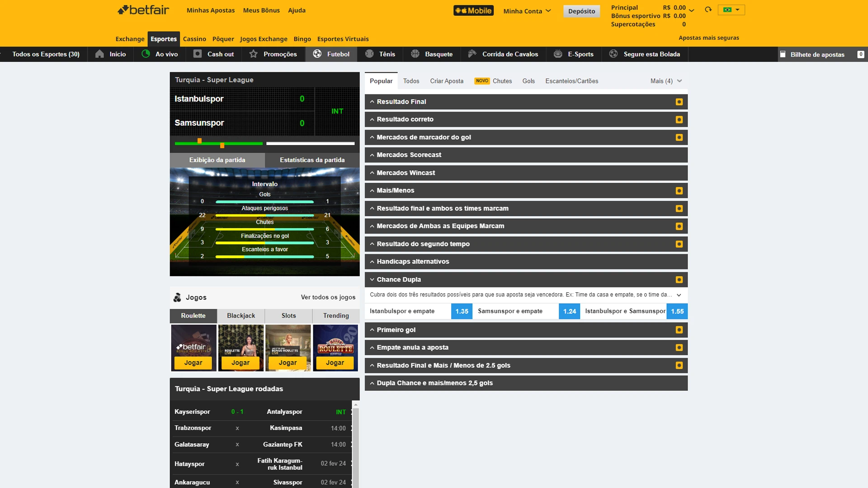
Task: Collapse the Resultado correto market
Action: [372, 119]
